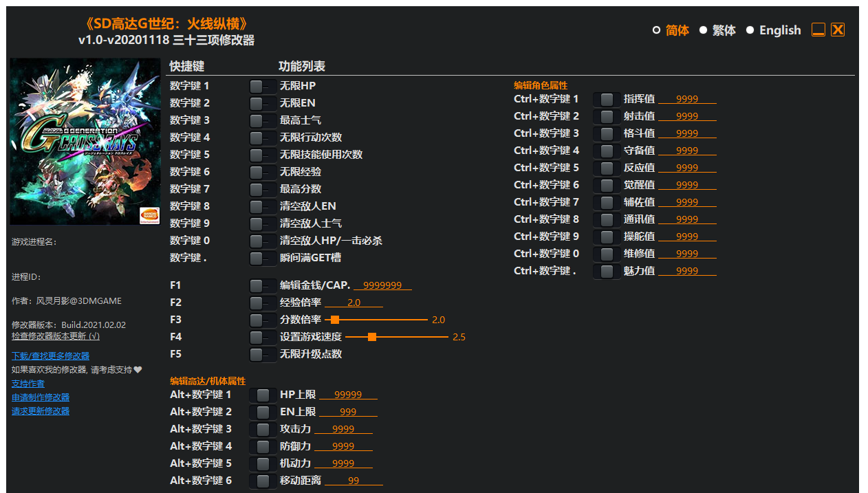Open 申请制作修改器 link
The height and width of the screenshot is (493, 868).
[x=41, y=397]
